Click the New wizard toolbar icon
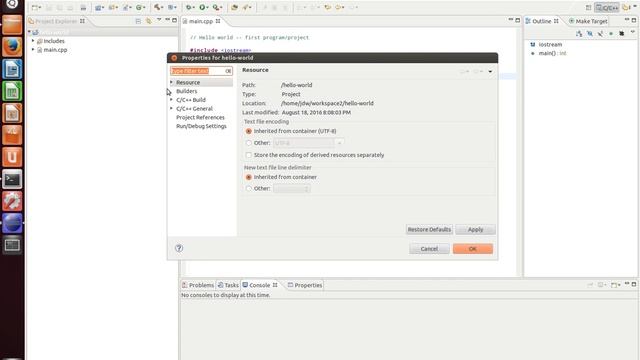The height and width of the screenshot is (360, 640). pyautogui.click(x=35, y=7)
